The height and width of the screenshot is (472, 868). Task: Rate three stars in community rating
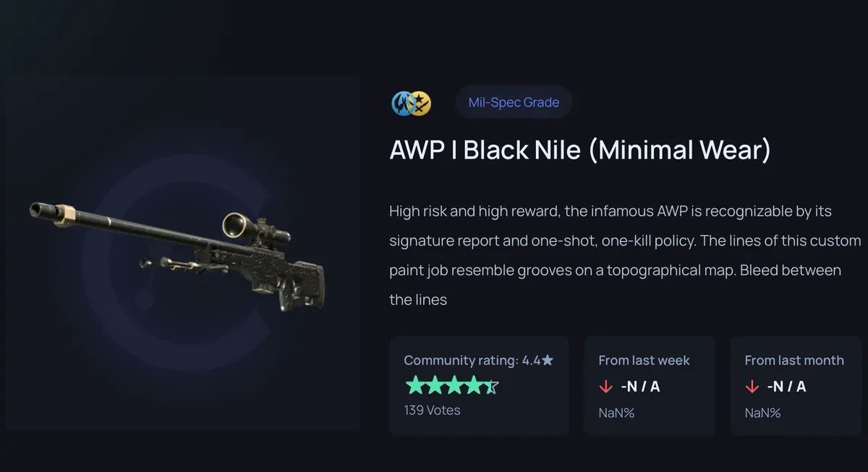tap(454, 386)
